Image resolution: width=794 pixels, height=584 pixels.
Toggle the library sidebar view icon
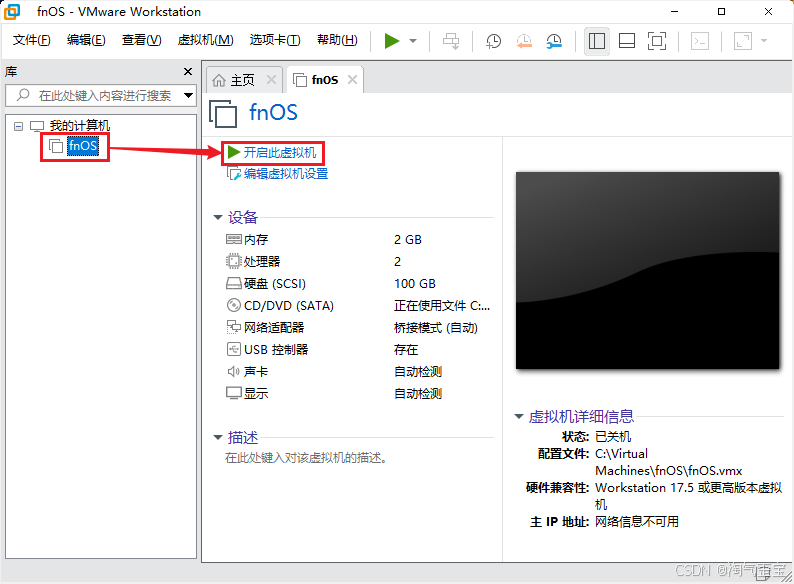point(597,41)
